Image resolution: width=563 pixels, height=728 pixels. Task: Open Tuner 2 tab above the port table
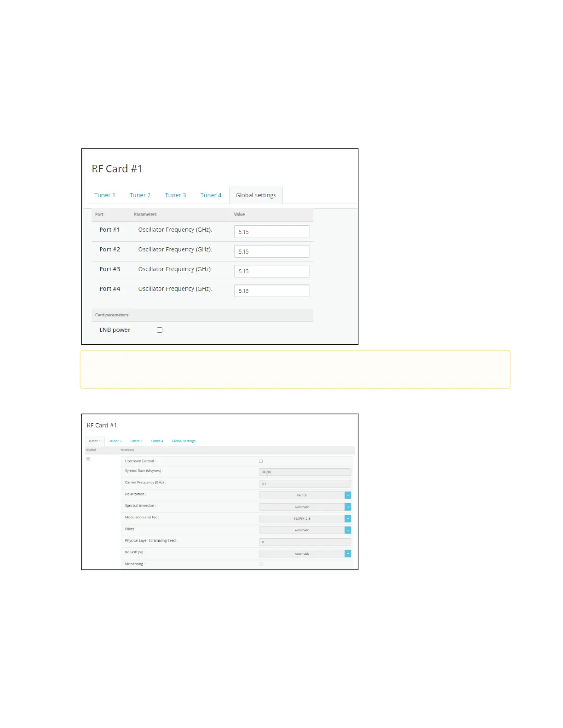coord(140,195)
